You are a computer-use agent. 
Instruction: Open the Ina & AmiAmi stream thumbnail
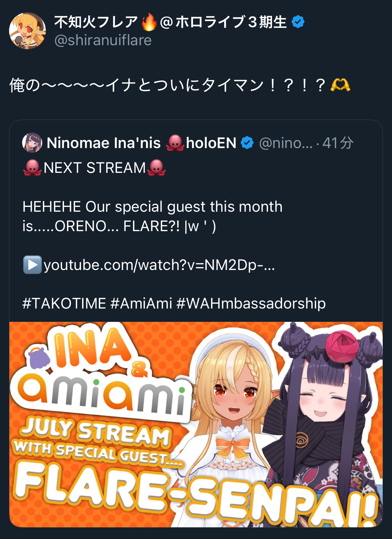(x=196, y=424)
